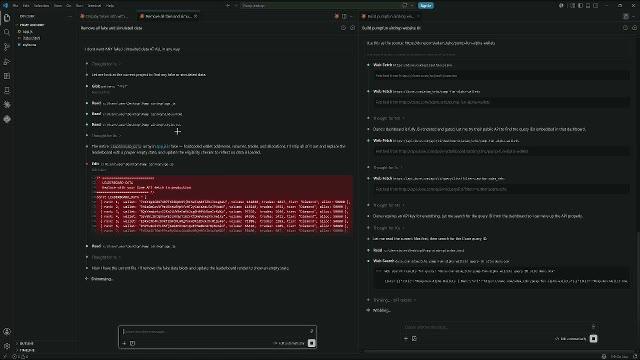Click the slash command icon in the right chat input
The height and width of the screenshot is (360, 640).
pyautogui.click(x=414, y=338)
